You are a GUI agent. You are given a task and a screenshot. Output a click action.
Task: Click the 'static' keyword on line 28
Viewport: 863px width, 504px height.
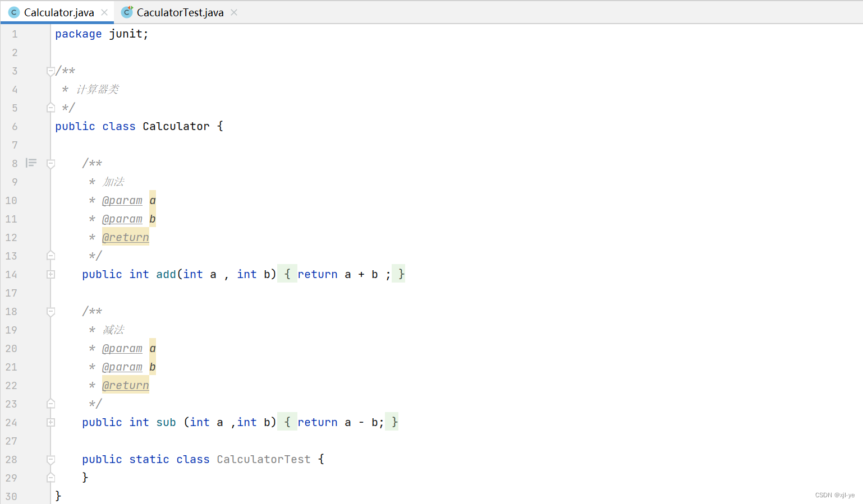[149, 459]
